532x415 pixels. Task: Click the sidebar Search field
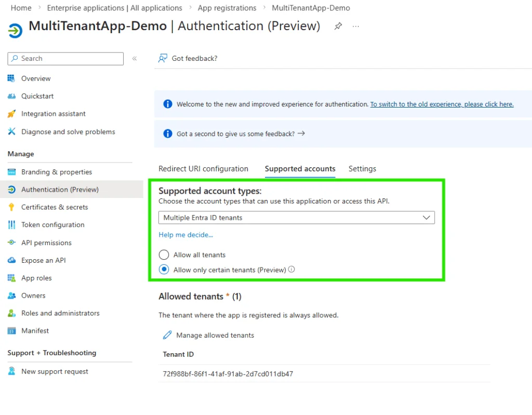point(65,59)
